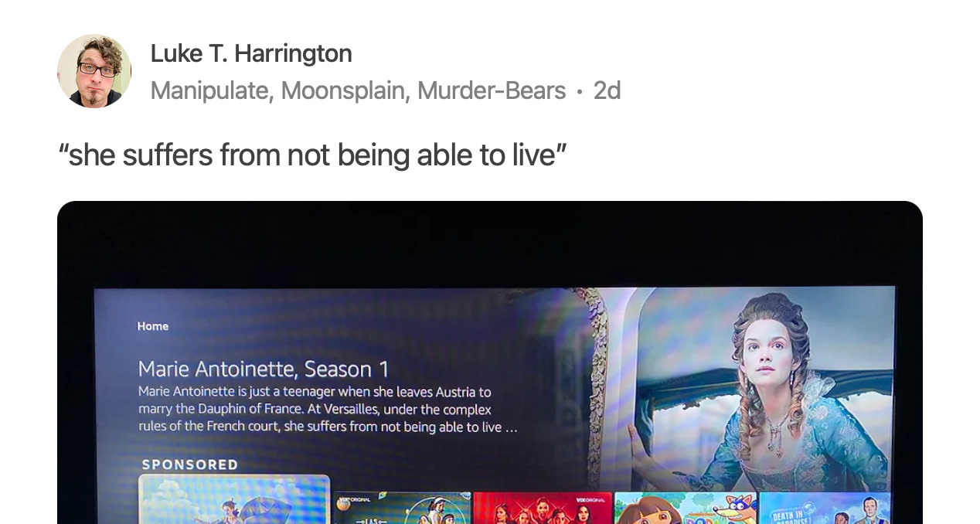Open the large sponsored banner tile
The image size is (980, 524).
(x=234, y=499)
